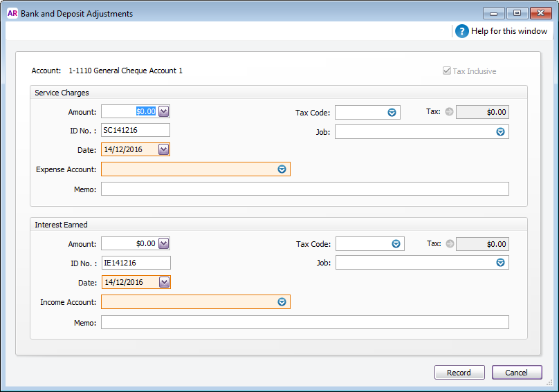Select the SC141216 ID No. field

[x=136, y=130]
